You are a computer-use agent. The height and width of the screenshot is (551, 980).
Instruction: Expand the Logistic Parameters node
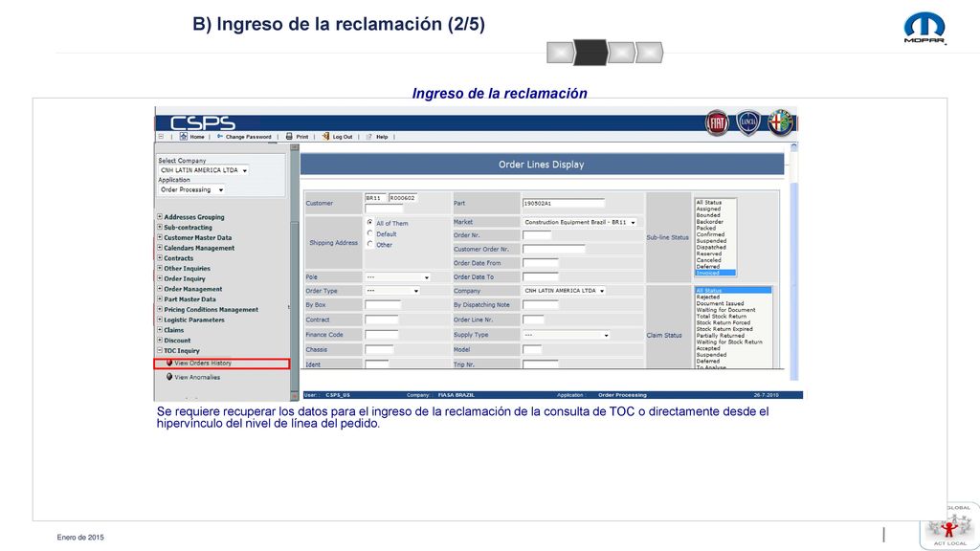point(160,320)
